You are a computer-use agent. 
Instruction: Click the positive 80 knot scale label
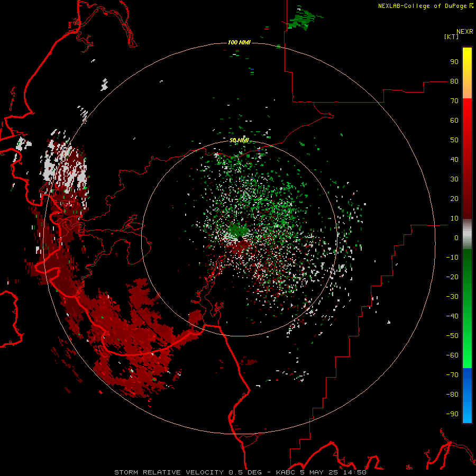(454, 81)
